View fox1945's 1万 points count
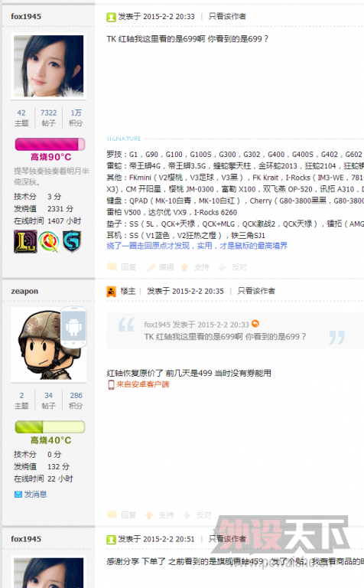The width and height of the screenshot is (364, 588). coord(76,113)
